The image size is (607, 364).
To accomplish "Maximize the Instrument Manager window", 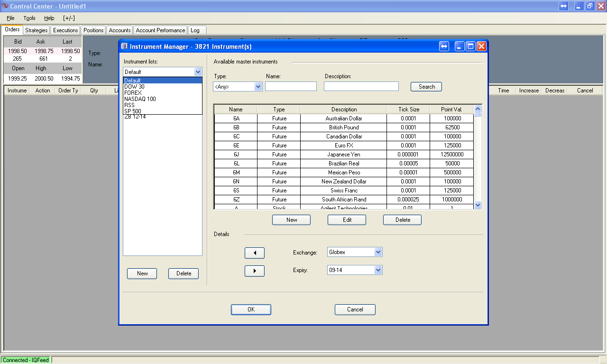I will pos(470,46).
